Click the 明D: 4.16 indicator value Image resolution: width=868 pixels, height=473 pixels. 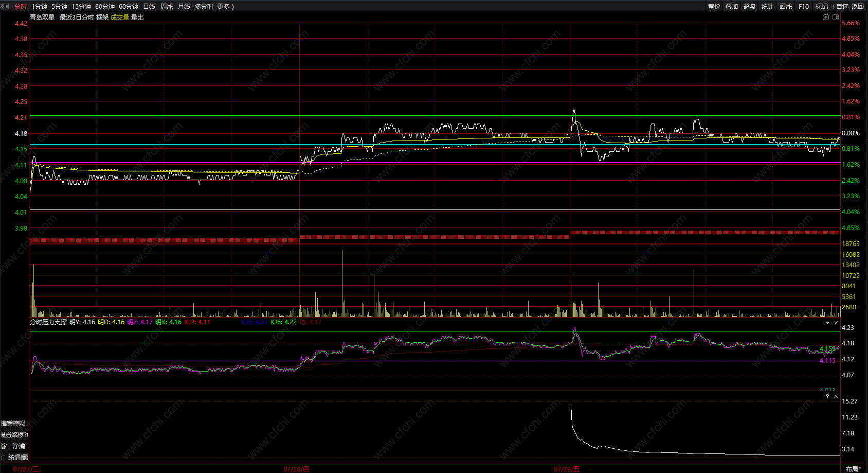(111, 322)
